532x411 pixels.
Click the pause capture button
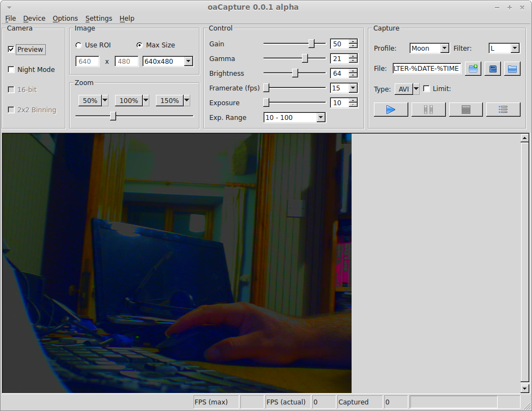click(x=428, y=110)
